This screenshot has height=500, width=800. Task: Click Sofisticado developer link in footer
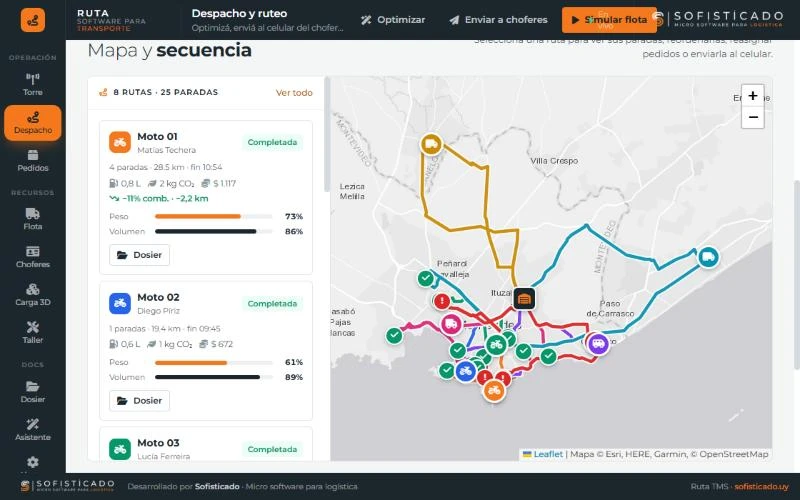tap(217, 487)
